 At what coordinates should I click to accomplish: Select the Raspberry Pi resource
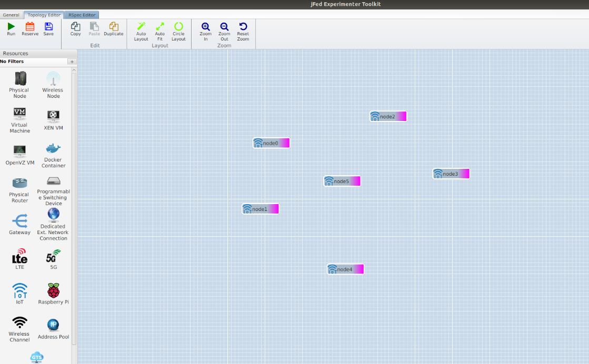pyautogui.click(x=54, y=294)
